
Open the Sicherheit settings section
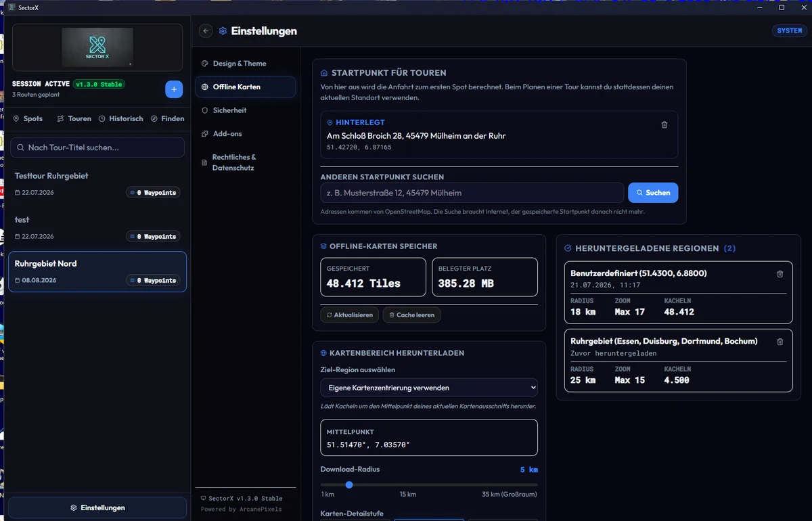pos(246,110)
